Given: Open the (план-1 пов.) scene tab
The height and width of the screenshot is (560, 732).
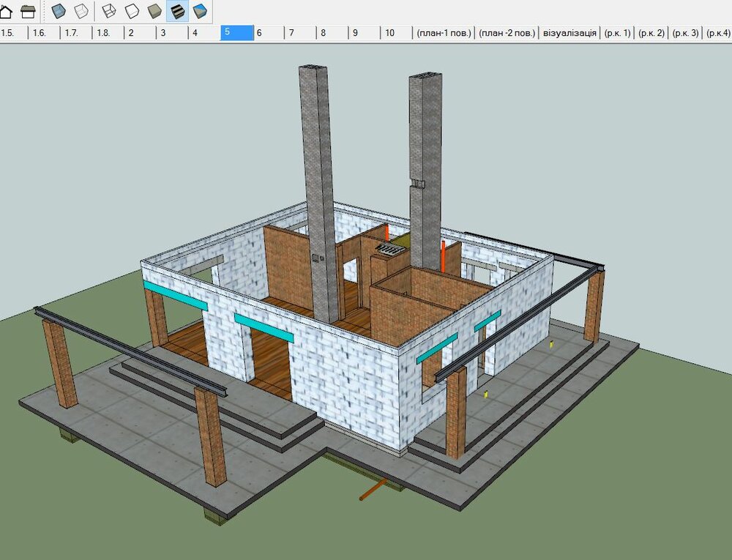Looking at the screenshot, I should point(444,33).
